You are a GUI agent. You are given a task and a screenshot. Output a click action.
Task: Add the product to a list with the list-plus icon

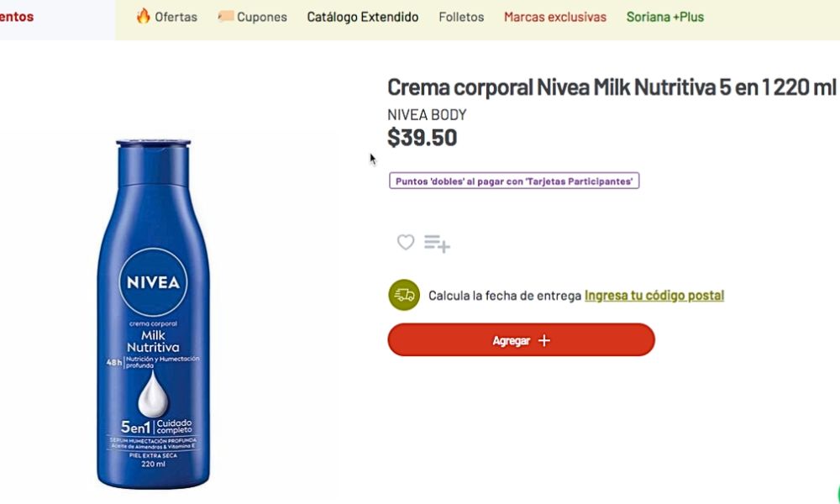point(437,244)
